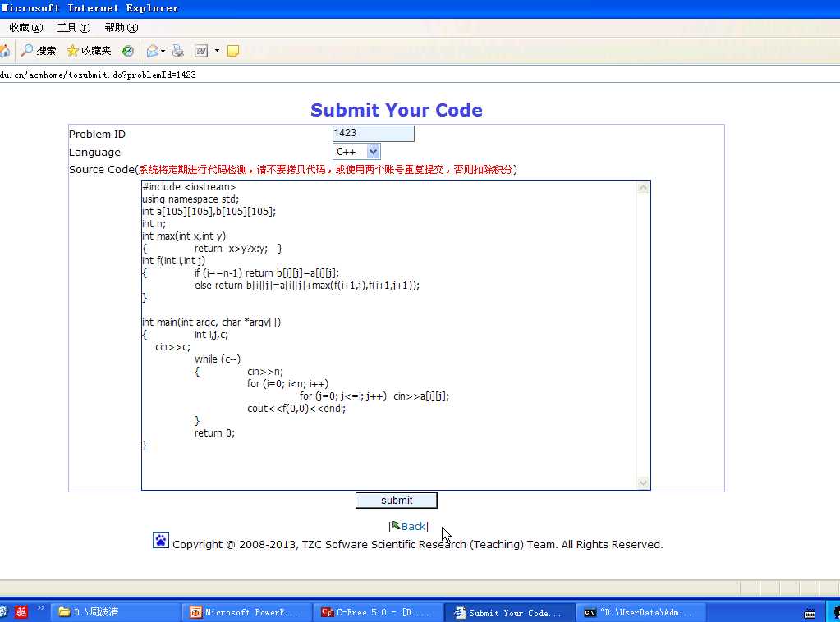Switch to Microsoft PowerPoint taskbar button
This screenshot has width=840, height=622.
pos(246,612)
